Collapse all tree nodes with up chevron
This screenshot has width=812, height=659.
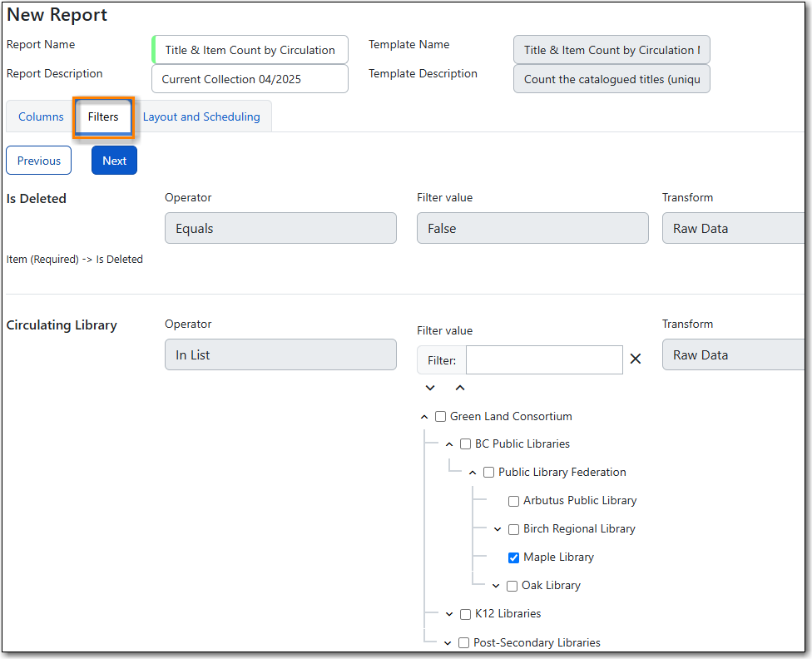pos(460,389)
